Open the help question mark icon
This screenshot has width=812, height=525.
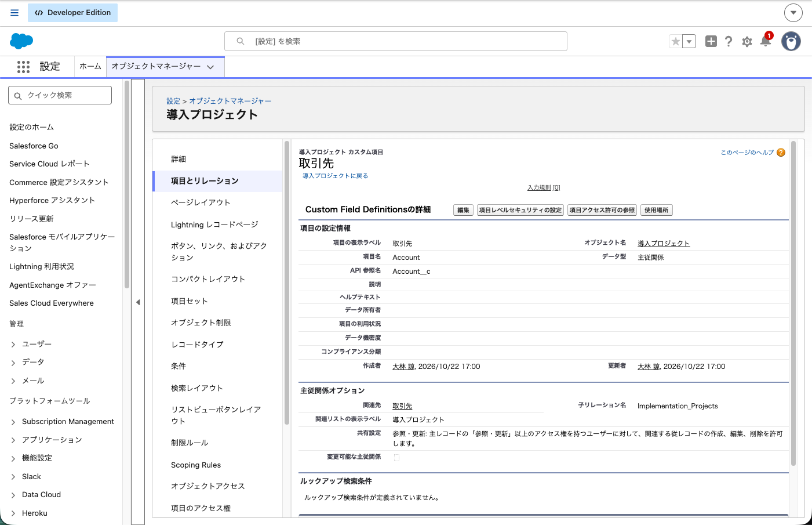pyautogui.click(x=729, y=41)
